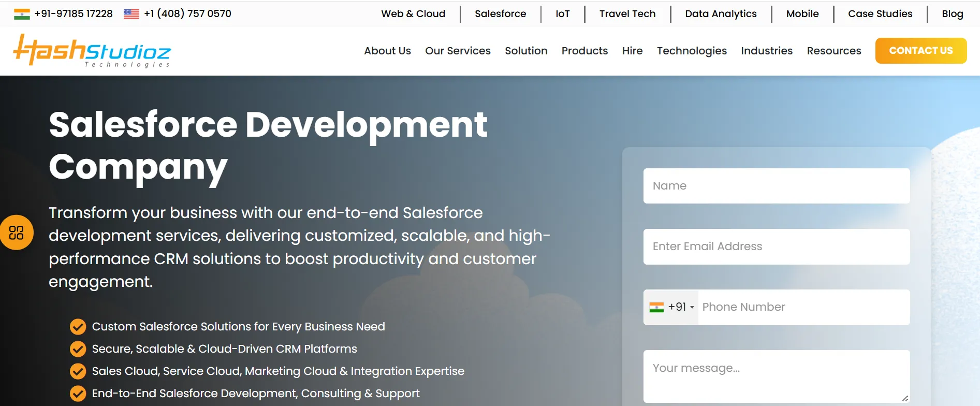
Task: Expand the Technologies navigation menu
Action: (692, 51)
